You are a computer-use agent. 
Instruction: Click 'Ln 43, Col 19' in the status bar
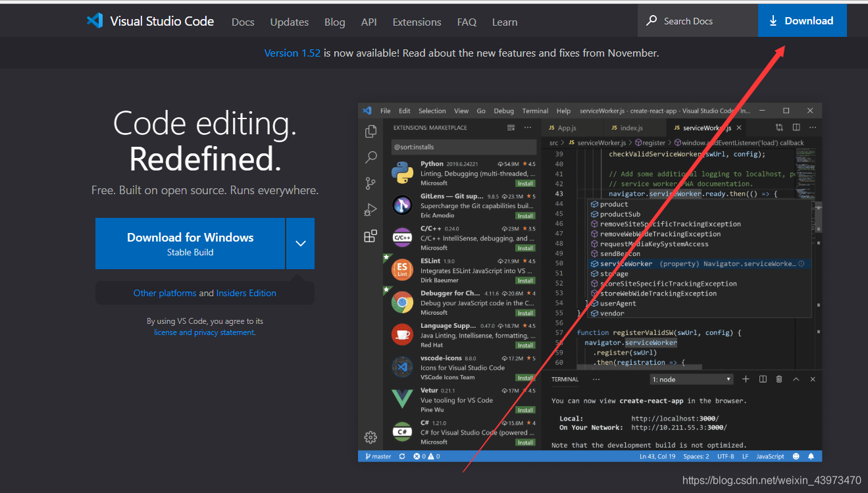657,456
